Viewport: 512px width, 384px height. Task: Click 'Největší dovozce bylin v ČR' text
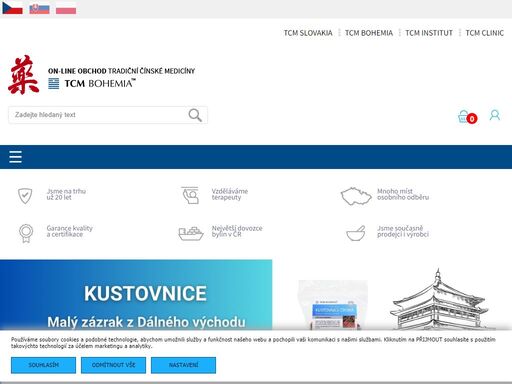(x=237, y=231)
